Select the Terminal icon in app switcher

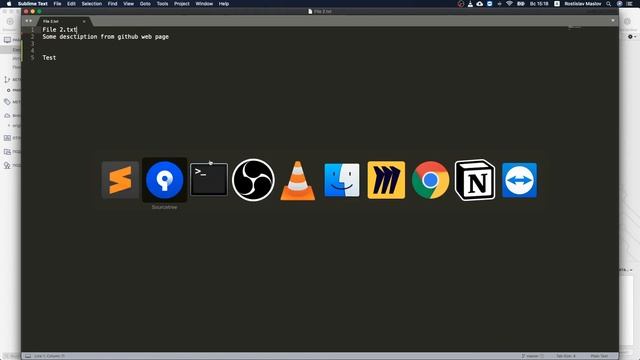click(209, 180)
